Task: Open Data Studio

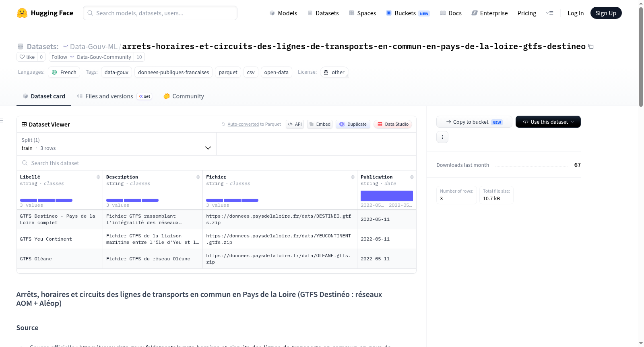Action: [x=393, y=124]
